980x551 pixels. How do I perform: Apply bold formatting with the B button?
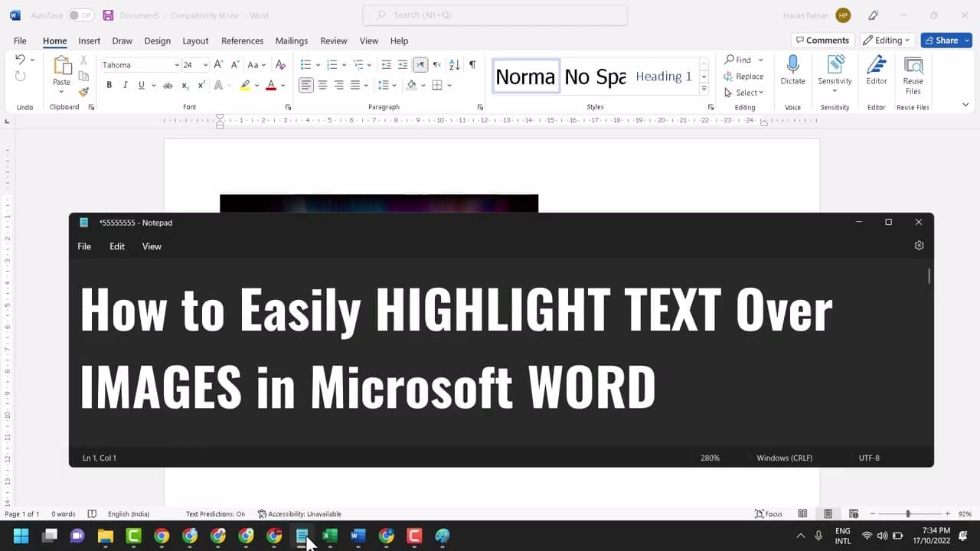pyautogui.click(x=109, y=85)
